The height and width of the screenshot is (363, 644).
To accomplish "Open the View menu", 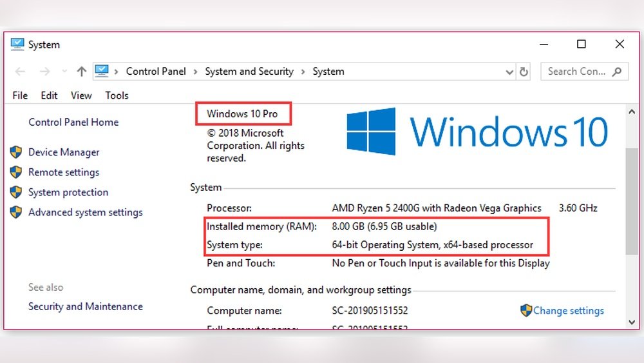I will pyautogui.click(x=81, y=95).
